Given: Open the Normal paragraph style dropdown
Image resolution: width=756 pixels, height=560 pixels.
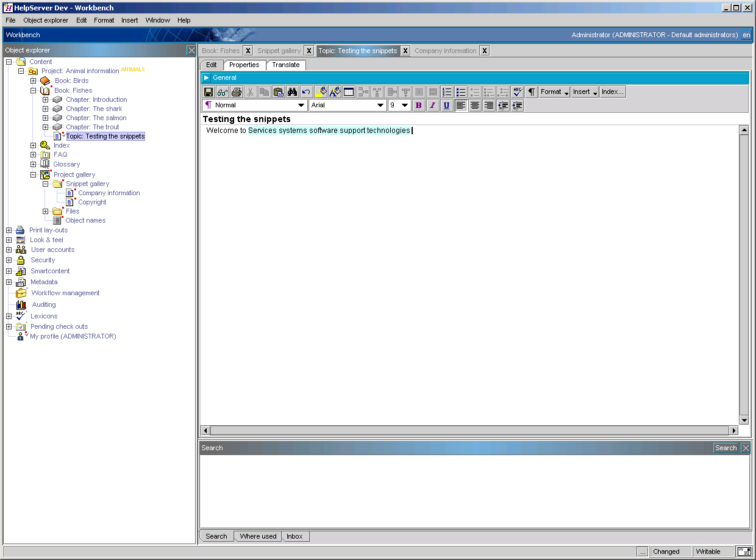Looking at the screenshot, I should click(255, 106).
